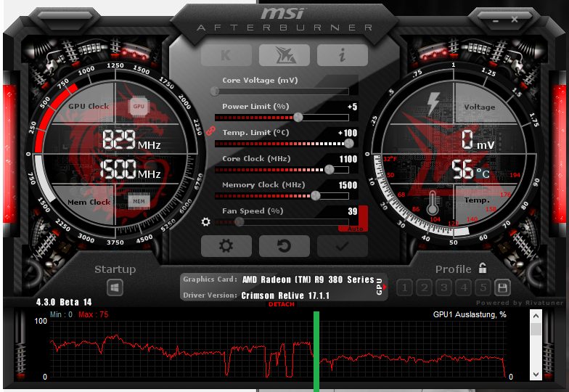Click the Memory Clock slider handle
569x392 pixels.
pyautogui.click(x=315, y=196)
